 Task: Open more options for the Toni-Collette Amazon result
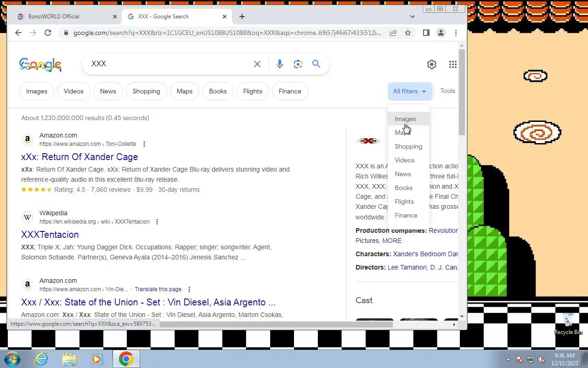[x=144, y=144]
